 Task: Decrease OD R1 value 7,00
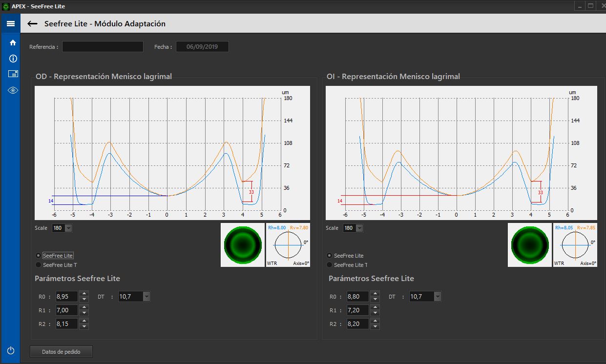pyautogui.click(x=84, y=312)
